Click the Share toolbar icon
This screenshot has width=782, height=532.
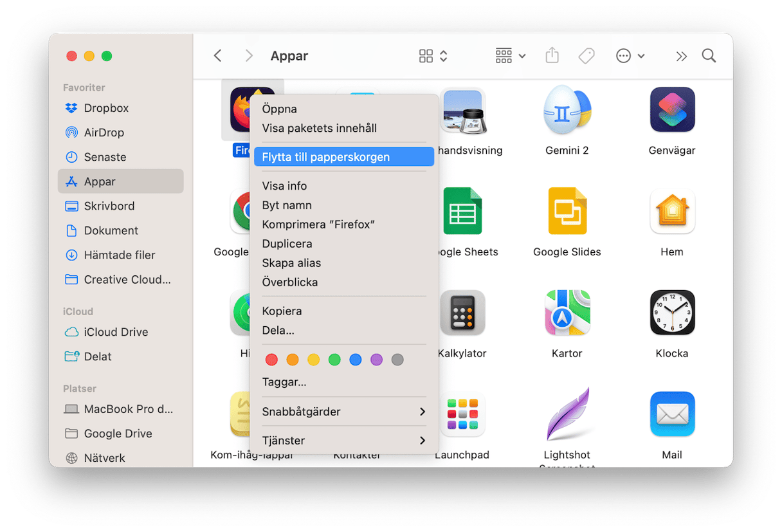tap(552, 56)
